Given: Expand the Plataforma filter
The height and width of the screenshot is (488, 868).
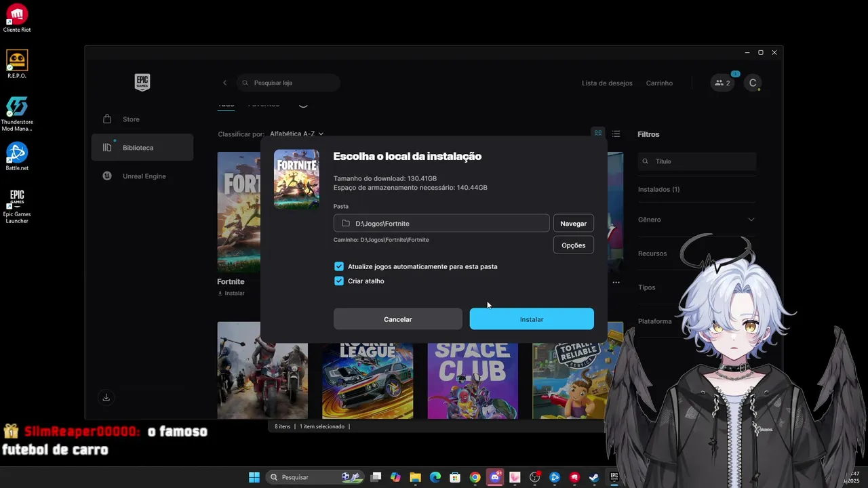Looking at the screenshot, I should [x=655, y=321].
